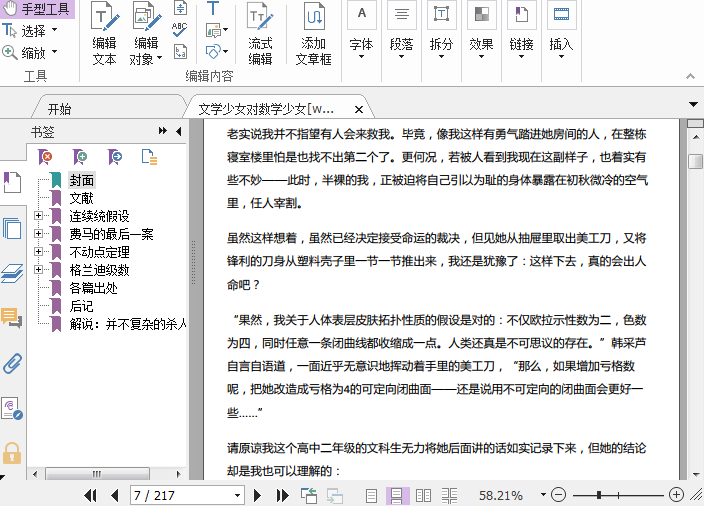Click the Reflow Edit (流式编辑) icon
The height and width of the screenshot is (506, 704).
point(260,33)
